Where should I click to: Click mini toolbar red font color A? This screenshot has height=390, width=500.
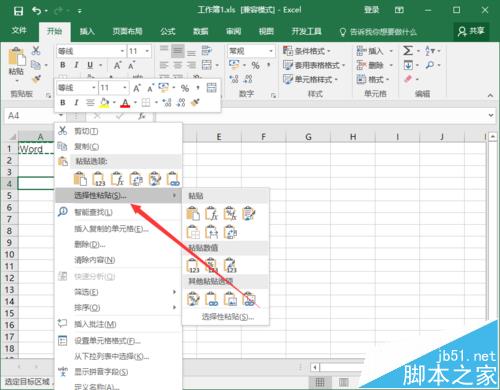[125, 102]
